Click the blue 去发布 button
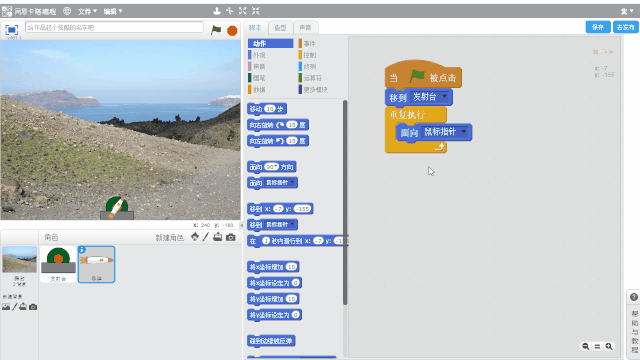 [x=625, y=27]
